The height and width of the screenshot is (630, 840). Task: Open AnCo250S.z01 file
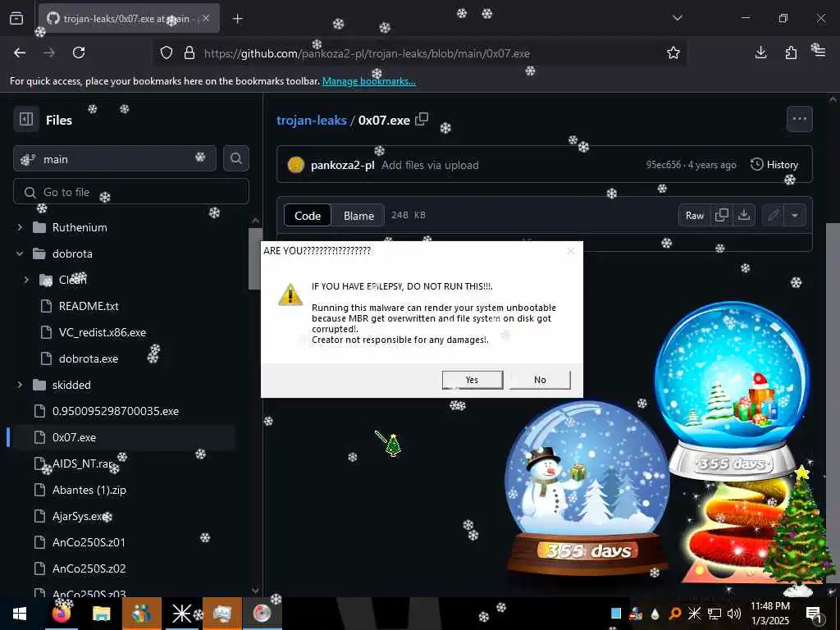click(89, 542)
